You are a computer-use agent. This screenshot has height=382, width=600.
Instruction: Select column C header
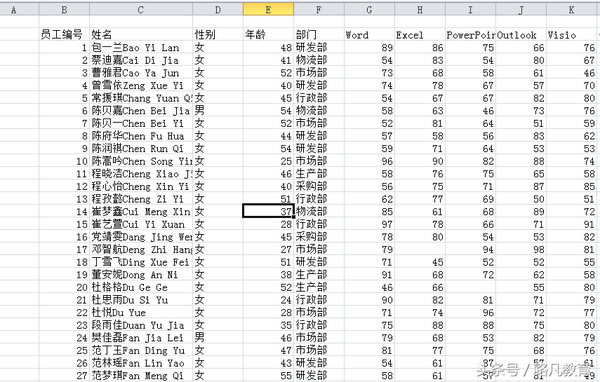141,9
